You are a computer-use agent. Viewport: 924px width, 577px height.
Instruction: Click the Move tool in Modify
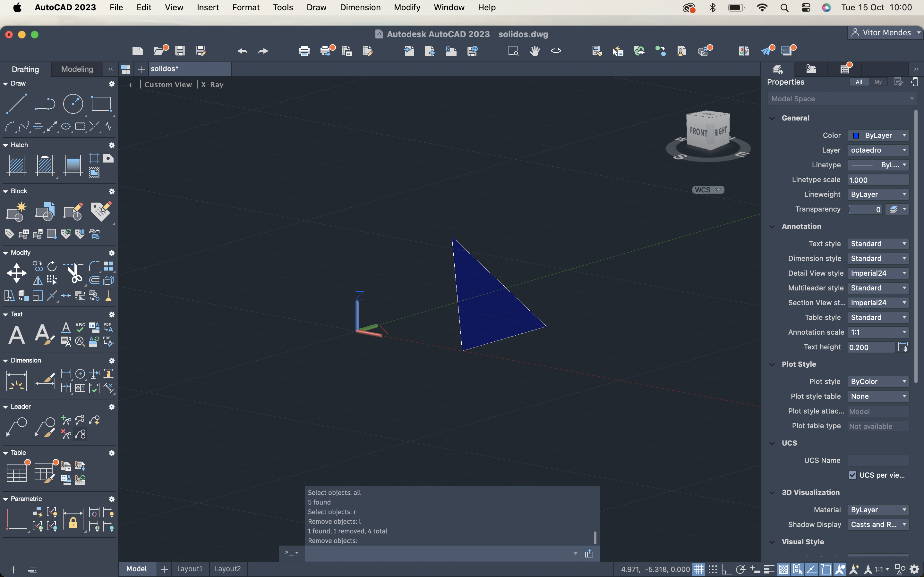16,273
